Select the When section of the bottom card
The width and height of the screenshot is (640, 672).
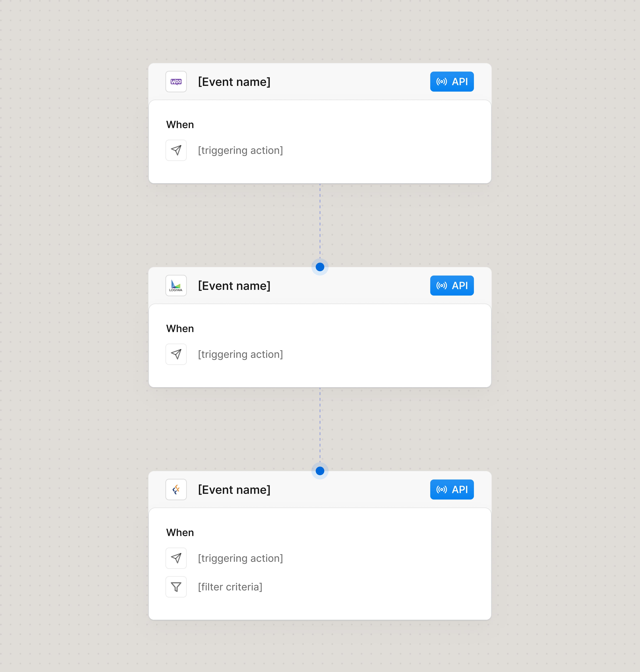click(180, 532)
